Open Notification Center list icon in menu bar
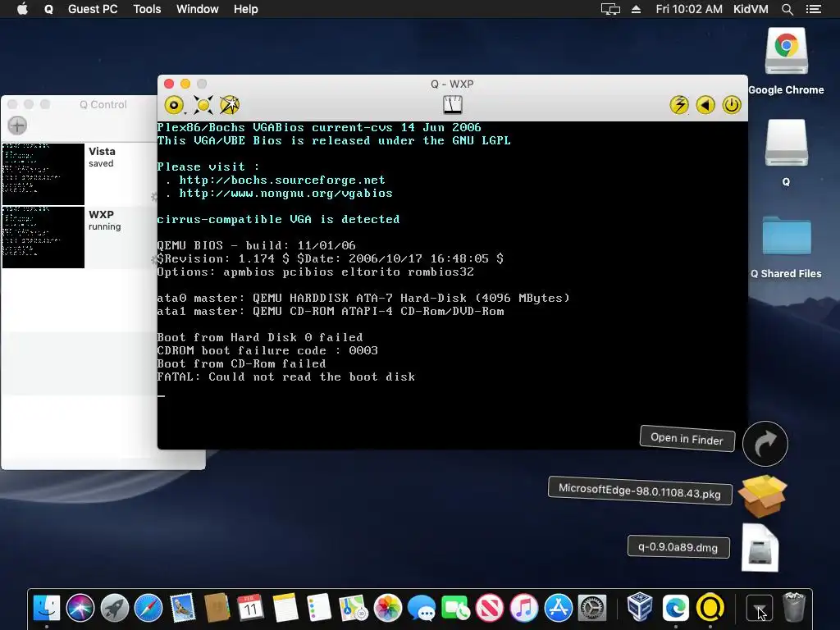The height and width of the screenshot is (630, 840). (x=814, y=9)
